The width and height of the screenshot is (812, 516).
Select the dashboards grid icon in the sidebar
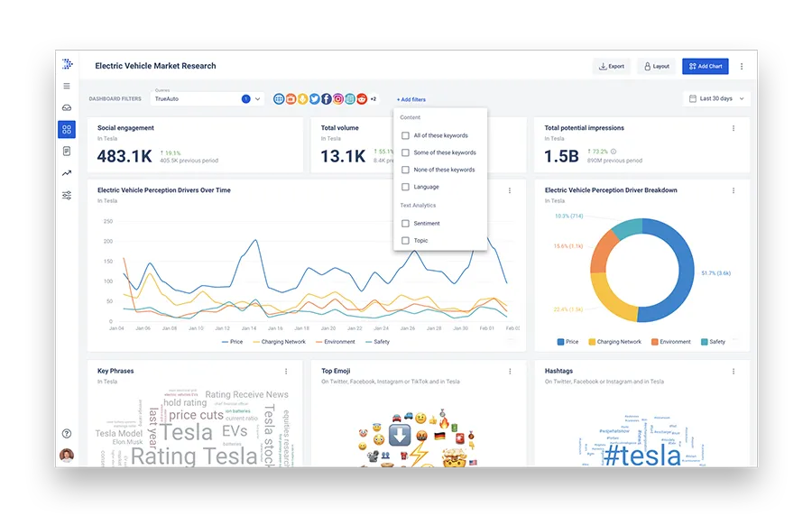[x=67, y=129]
